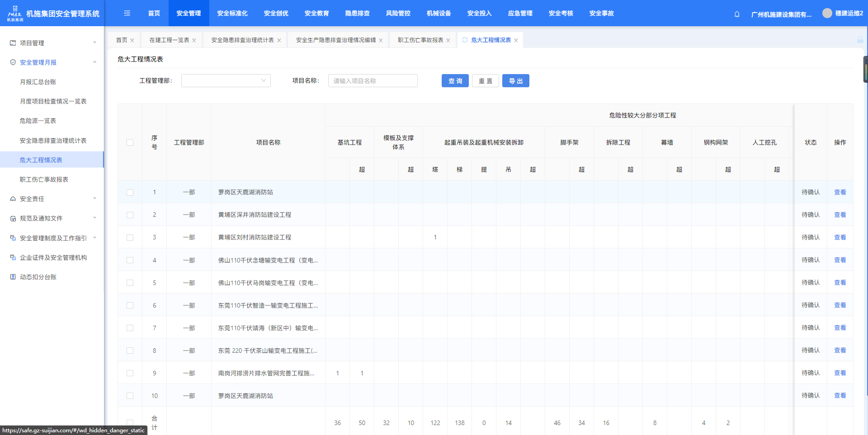
Task: Click the user avatar icon in header
Action: [827, 13]
